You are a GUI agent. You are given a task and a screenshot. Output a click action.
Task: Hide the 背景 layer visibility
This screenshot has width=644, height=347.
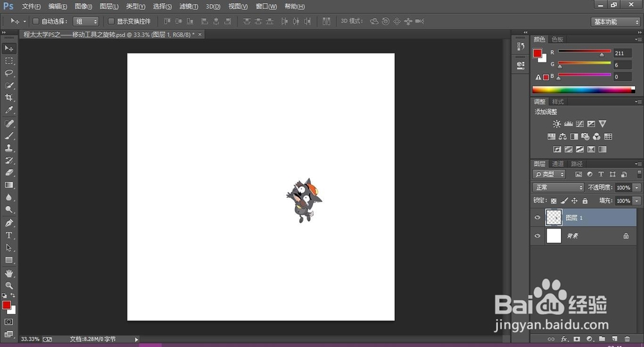tap(537, 236)
